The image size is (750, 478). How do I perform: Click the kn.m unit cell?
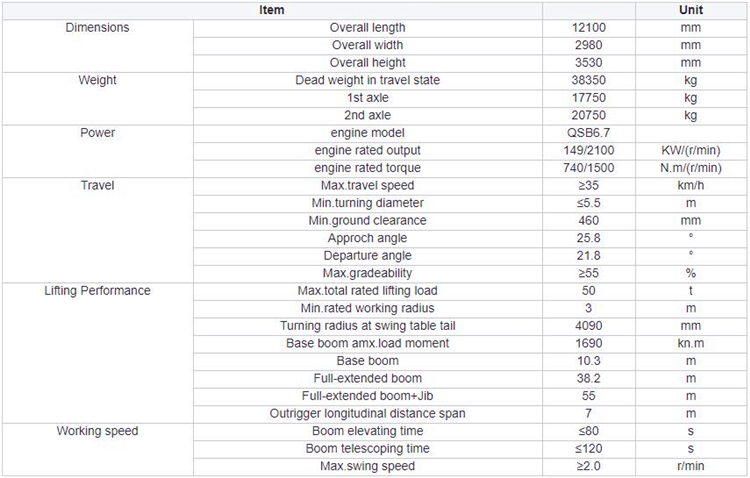tap(691, 344)
